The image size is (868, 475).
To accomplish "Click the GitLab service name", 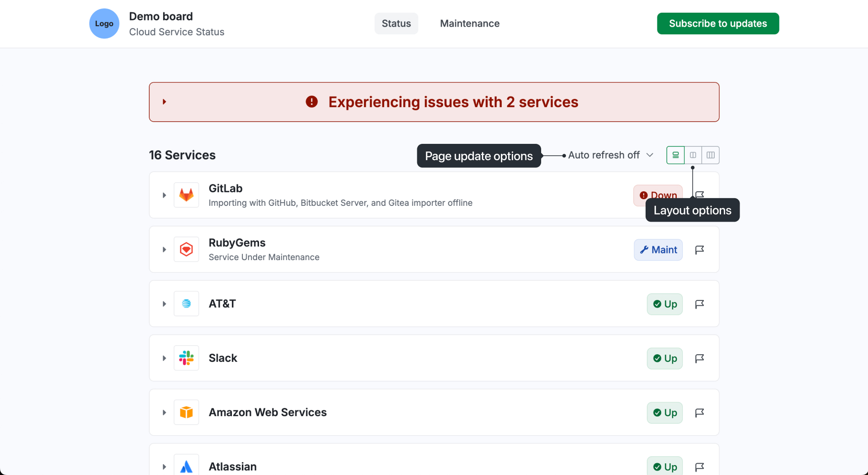I will click(226, 188).
